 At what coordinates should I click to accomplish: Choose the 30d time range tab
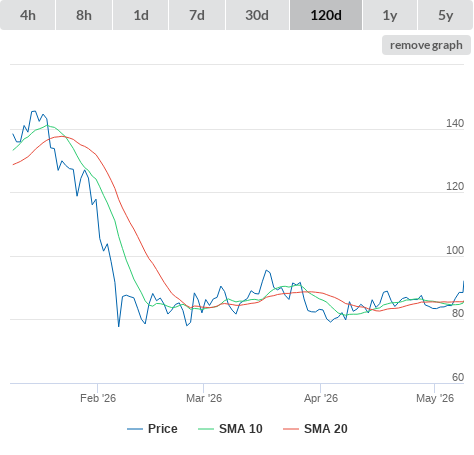(x=257, y=15)
